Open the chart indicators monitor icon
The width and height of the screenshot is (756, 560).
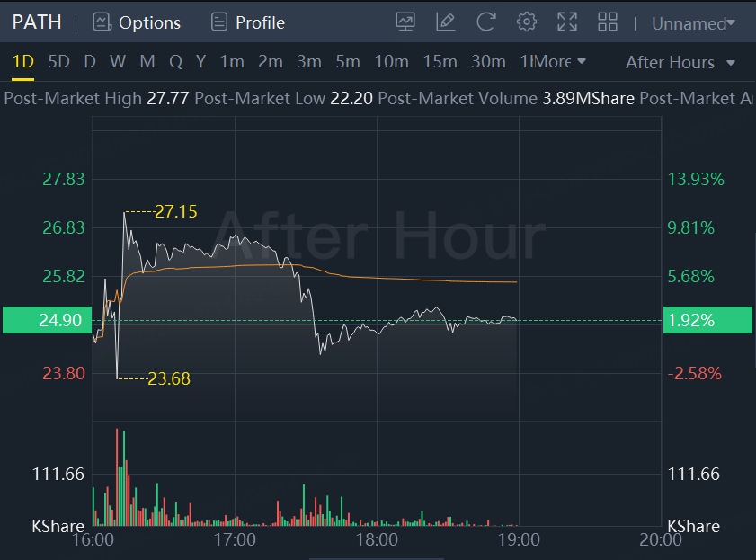point(405,22)
